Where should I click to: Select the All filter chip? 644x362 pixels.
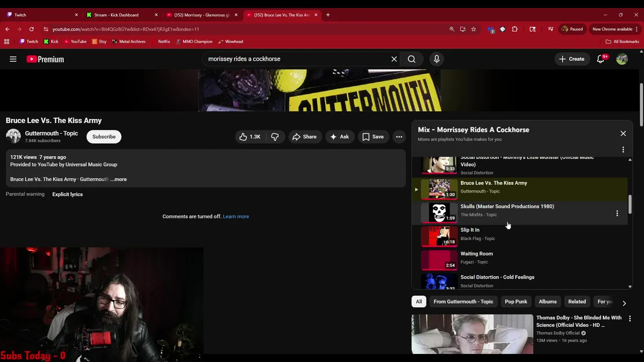419,301
